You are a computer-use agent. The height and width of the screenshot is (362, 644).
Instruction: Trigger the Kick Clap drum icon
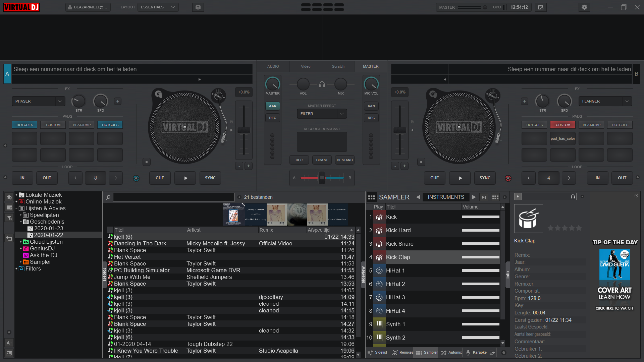point(379,257)
